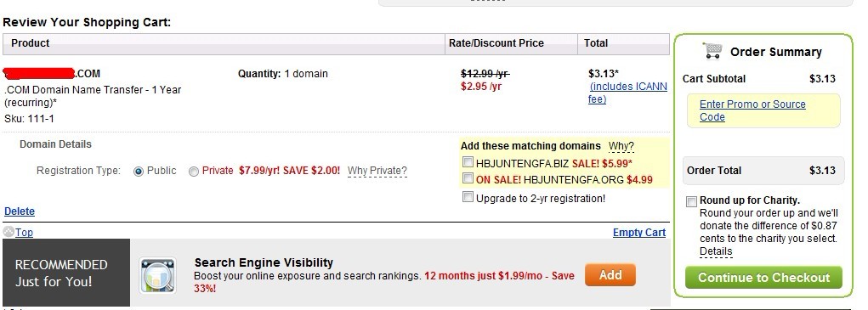The height and width of the screenshot is (310, 868).
Task: Open the includes ICANN fee link
Action: coord(627,93)
